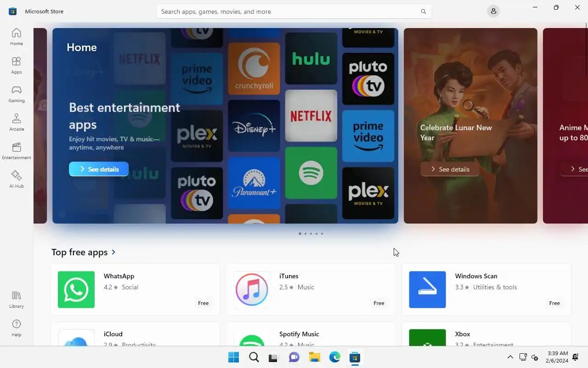Click the Anime banner on the right edge
This screenshot has height=368, width=588.
[x=565, y=126]
